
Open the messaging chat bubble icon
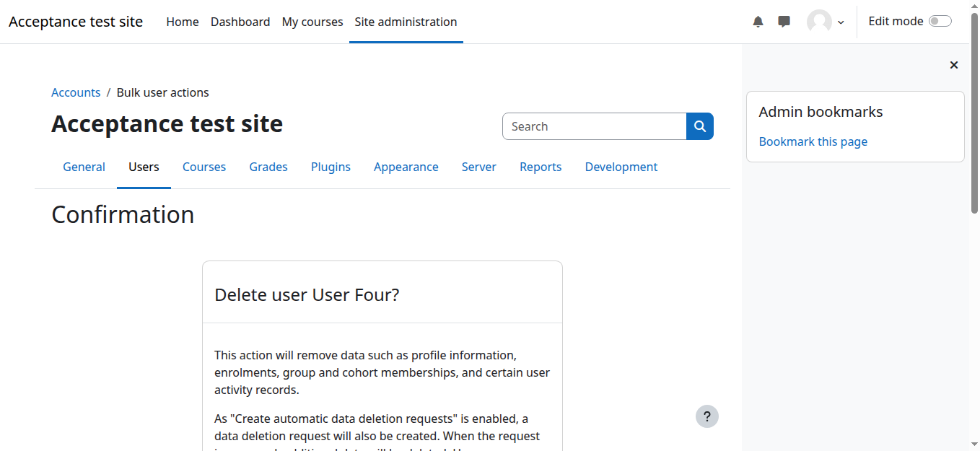784,22
